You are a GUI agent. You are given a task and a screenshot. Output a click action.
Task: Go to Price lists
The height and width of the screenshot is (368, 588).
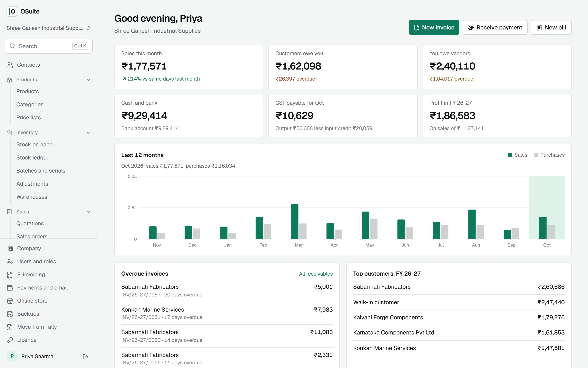coord(29,118)
